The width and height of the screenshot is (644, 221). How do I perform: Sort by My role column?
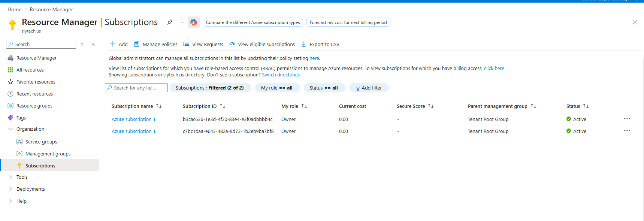pyautogui.click(x=304, y=106)
